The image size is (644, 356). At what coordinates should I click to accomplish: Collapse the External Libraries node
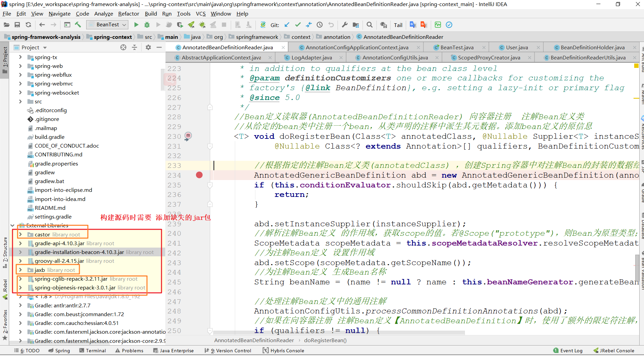(12, 225)
